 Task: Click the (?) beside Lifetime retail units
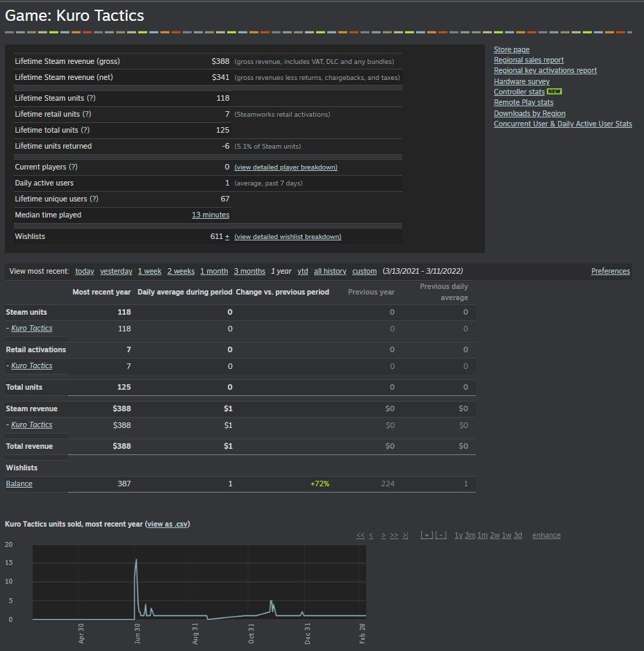pyautogui.click(x=86, y=114)
